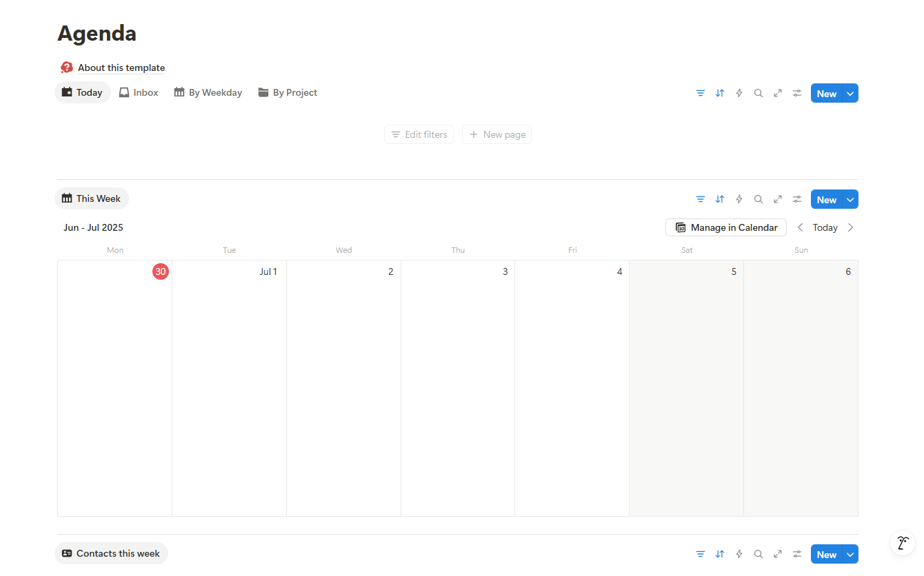Expand the This Week view to full page
This screenshot has height=576, width=924.
[777, 199]
